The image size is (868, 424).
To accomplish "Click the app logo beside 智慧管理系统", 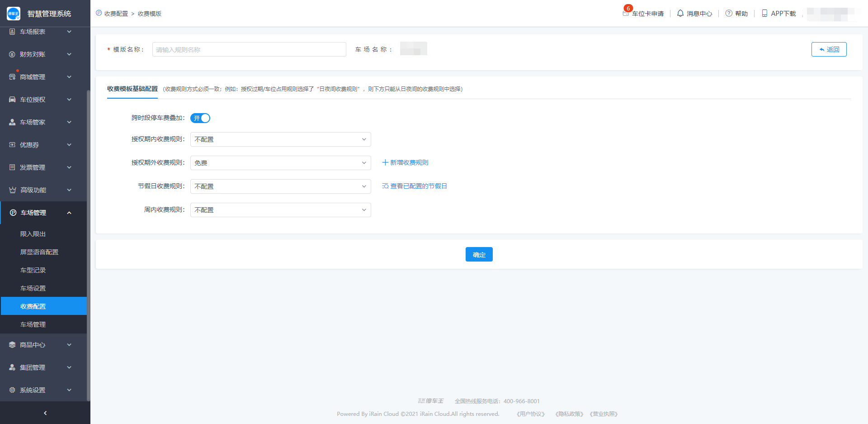I will [14, 14].
